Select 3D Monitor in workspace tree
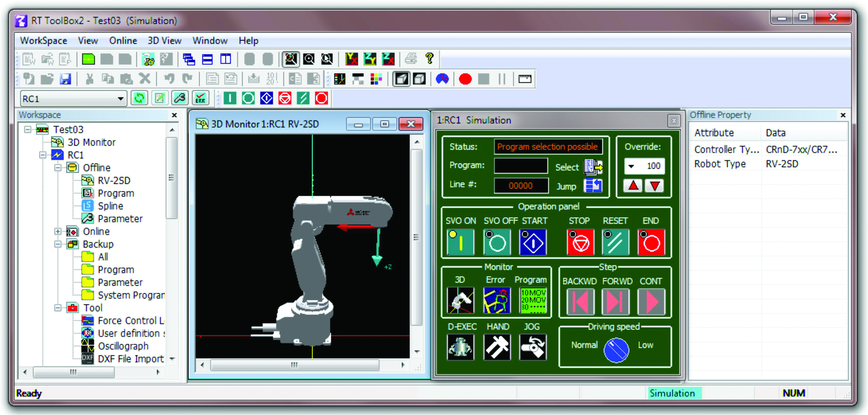868x415 pixels. [x=91, y=142]
